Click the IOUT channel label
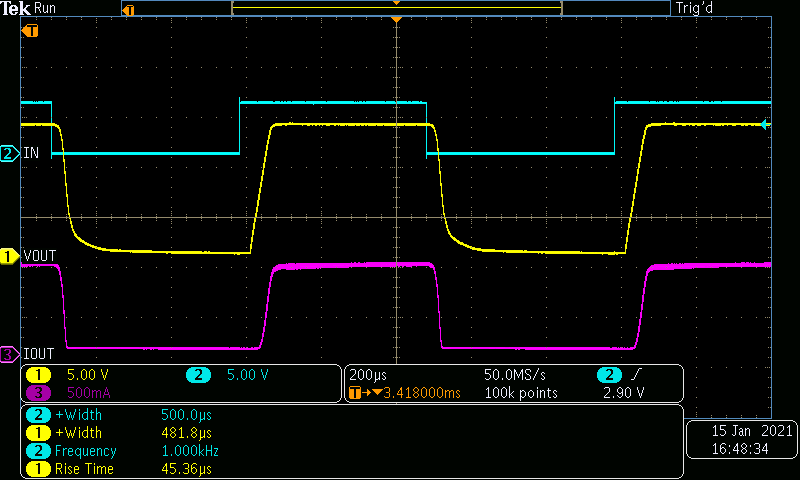This screenshot has width=800, height=480. pyautogui.click(x=39, y=354)
